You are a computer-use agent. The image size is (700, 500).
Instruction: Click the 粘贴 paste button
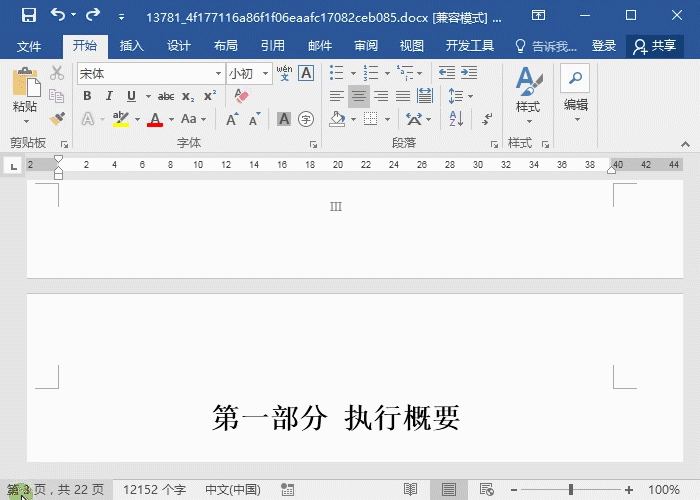click(x=25, y=95)
